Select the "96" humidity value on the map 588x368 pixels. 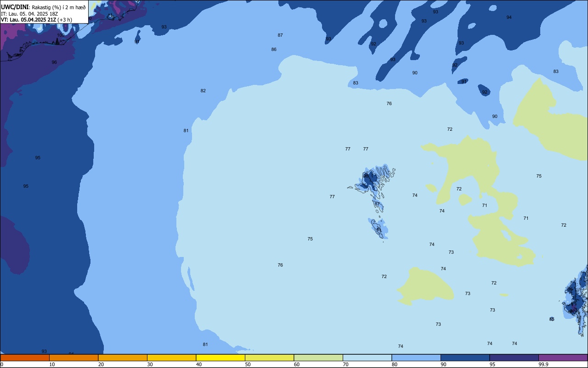point(54,62)
